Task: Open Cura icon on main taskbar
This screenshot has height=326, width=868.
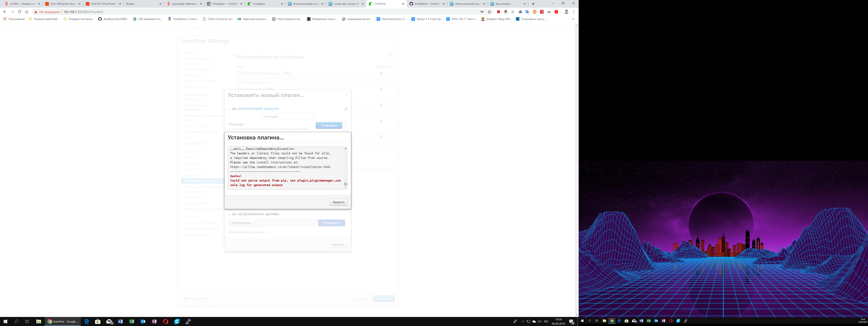Action: tap(177, 322)
